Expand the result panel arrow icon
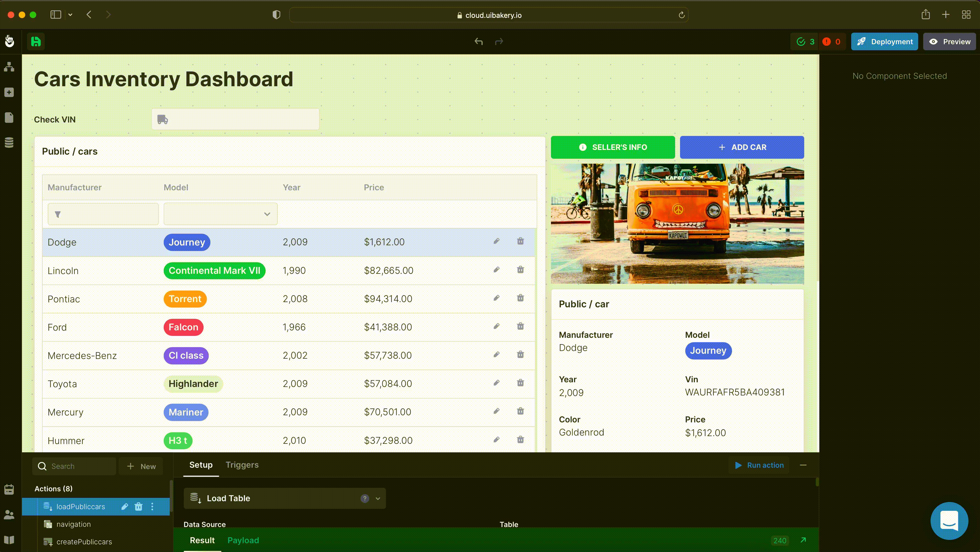 pos(803,540)
